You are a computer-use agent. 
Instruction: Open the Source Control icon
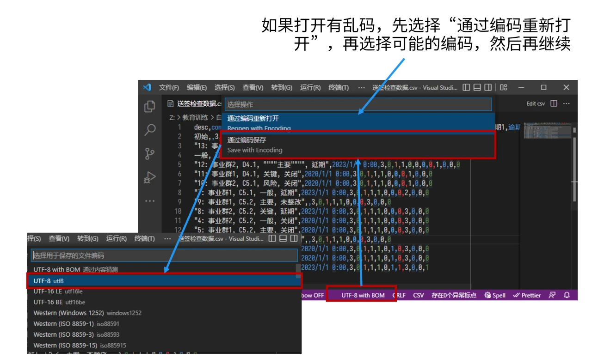149,153
